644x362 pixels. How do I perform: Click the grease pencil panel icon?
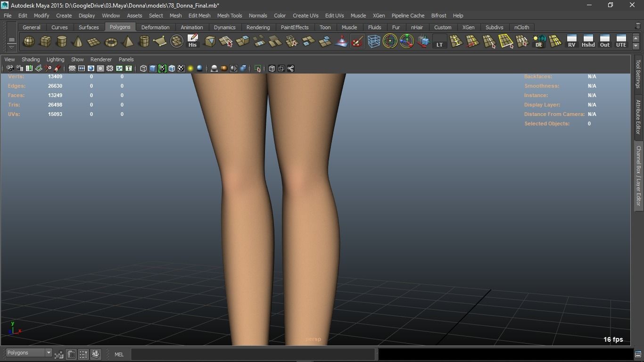58,69
